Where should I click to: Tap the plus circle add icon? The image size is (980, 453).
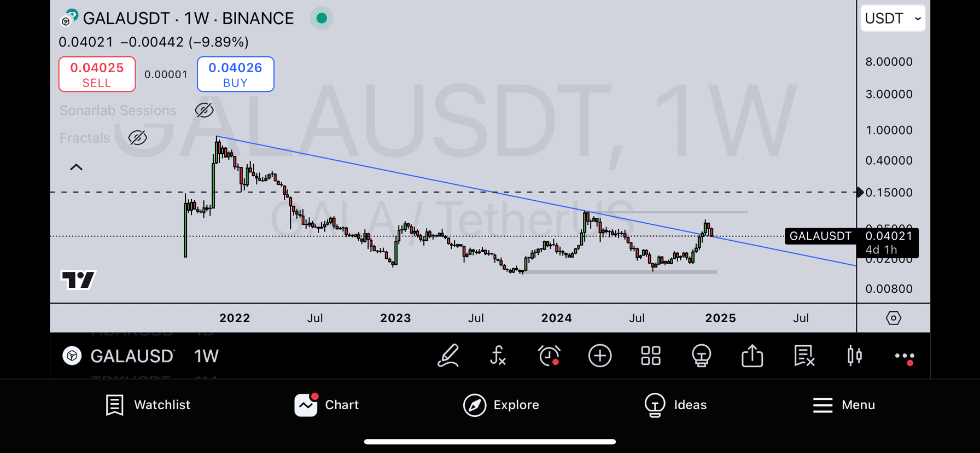pyautogui.click(x=600, y=356)
